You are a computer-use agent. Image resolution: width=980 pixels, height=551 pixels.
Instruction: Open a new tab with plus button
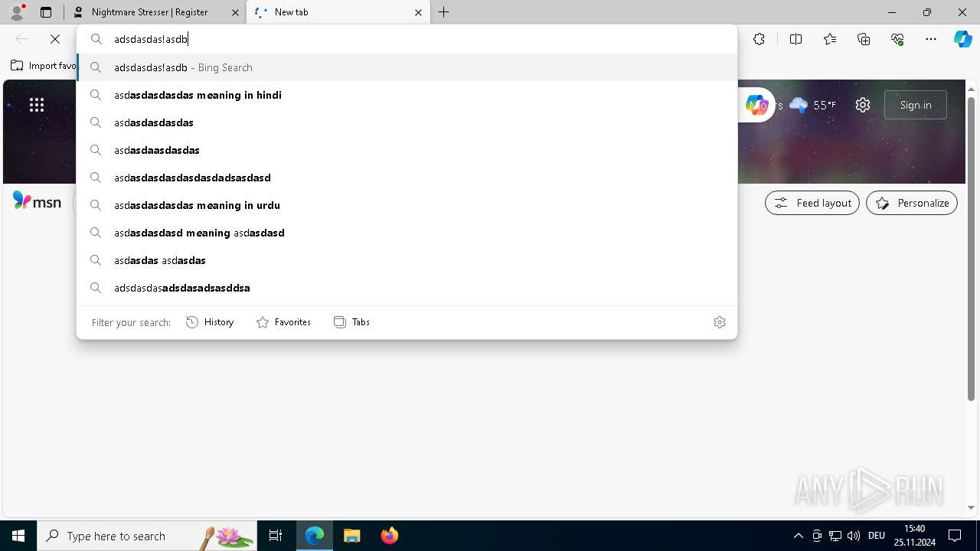(444, 12)
